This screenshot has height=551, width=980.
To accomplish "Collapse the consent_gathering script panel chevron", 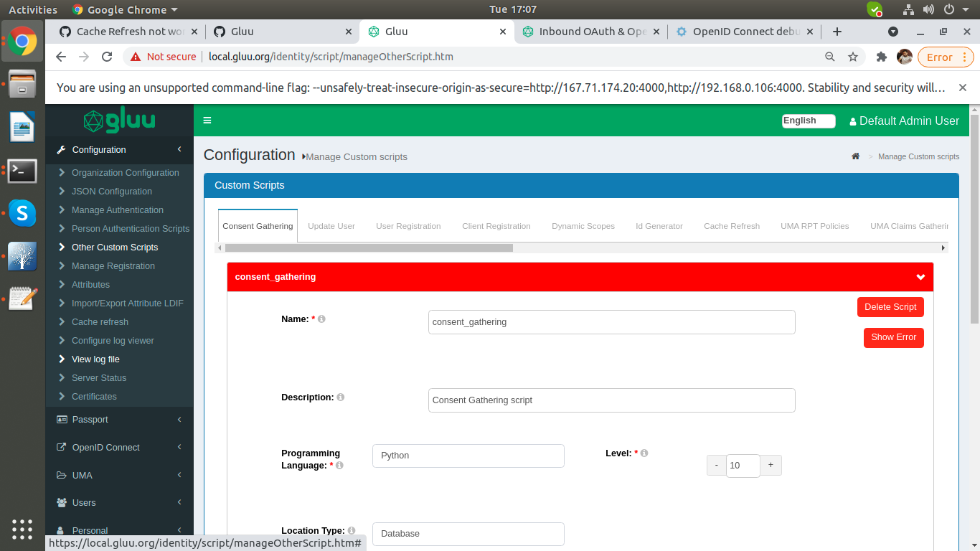I will [920, 277].
